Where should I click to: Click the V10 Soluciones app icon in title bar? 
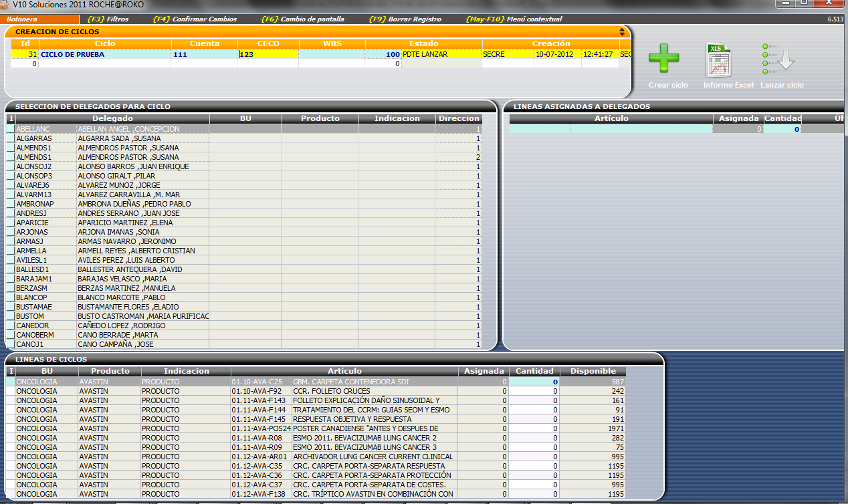[5, 4]
